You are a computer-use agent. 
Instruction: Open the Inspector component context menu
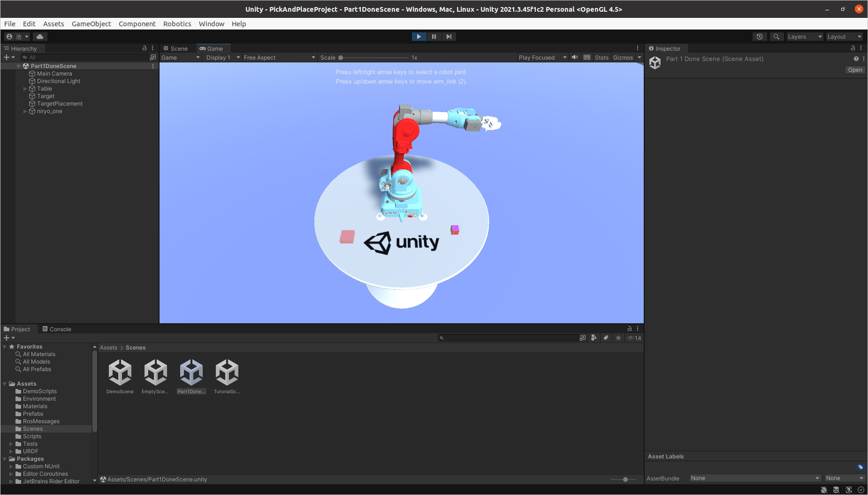point(864,59)
